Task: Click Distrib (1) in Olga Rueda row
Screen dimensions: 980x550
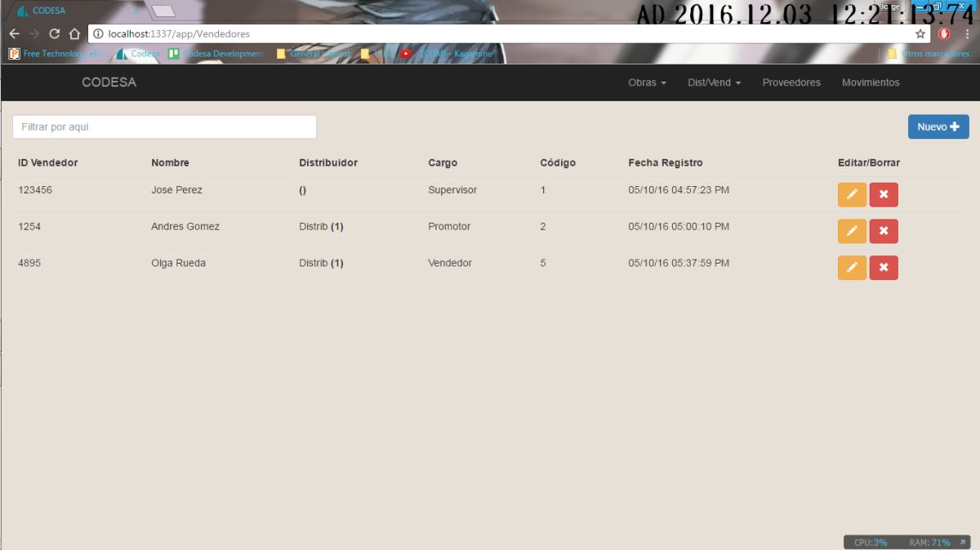Action: point(321,263)
